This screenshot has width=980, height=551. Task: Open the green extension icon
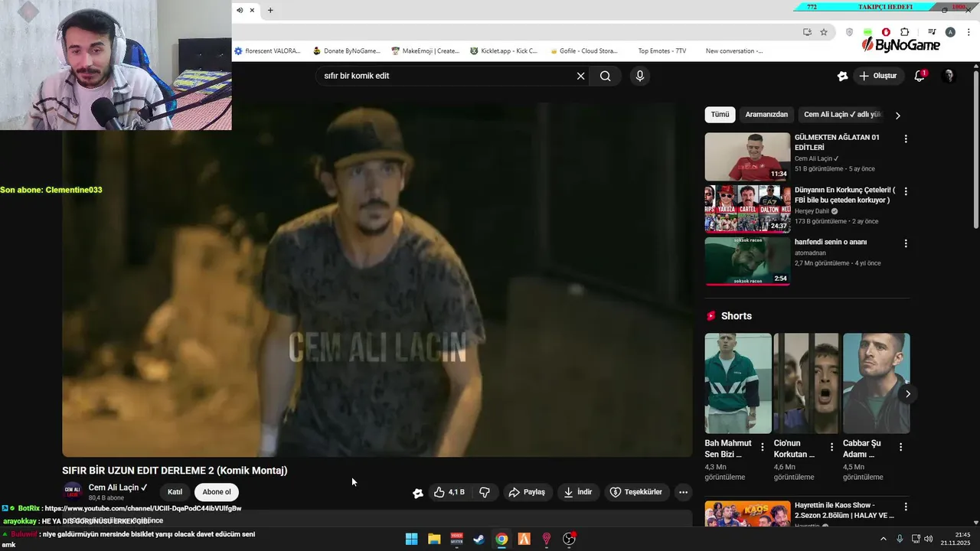point(867,32)
